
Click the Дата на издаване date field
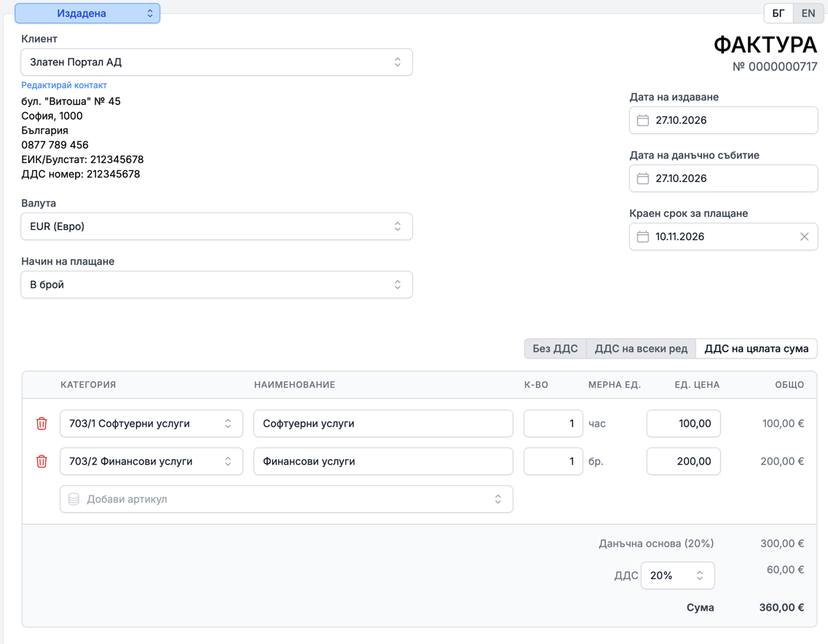click(x=723, y=120)
